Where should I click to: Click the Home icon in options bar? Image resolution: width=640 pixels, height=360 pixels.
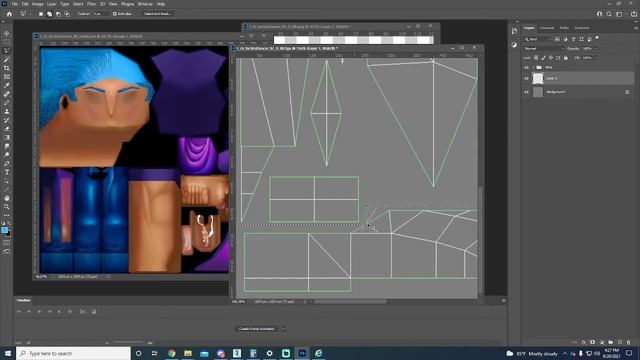click(x=9, y=14)
